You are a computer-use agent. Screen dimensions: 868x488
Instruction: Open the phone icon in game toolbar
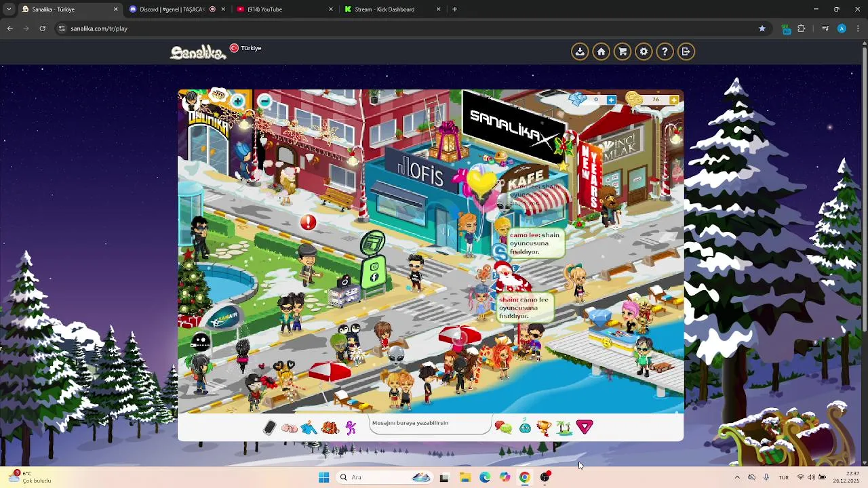pos(269,428)
